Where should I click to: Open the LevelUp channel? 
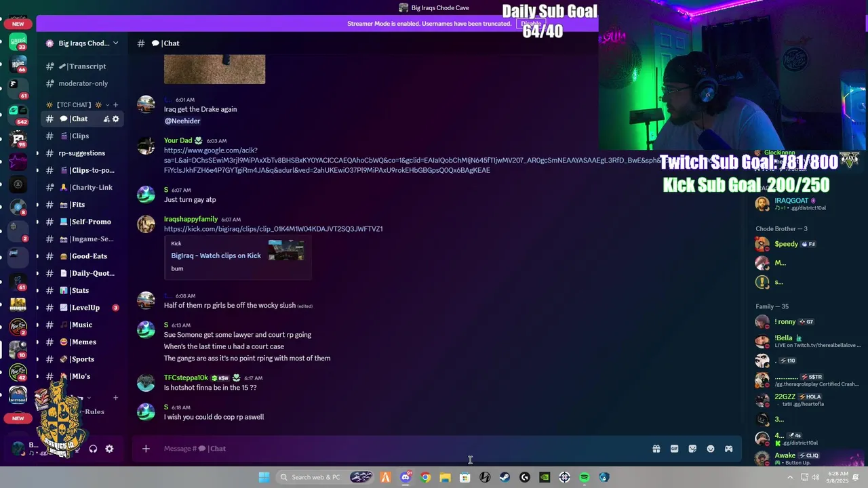coord(82,308)
